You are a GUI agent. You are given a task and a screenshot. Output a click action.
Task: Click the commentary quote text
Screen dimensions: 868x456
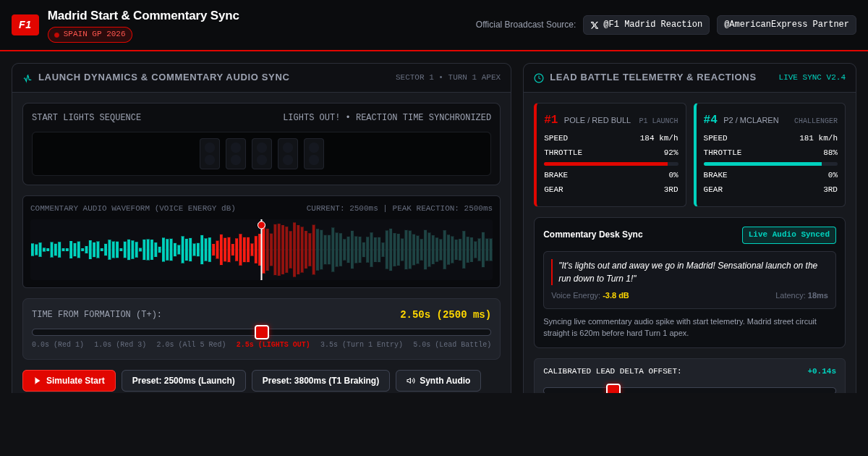(688, 272)
